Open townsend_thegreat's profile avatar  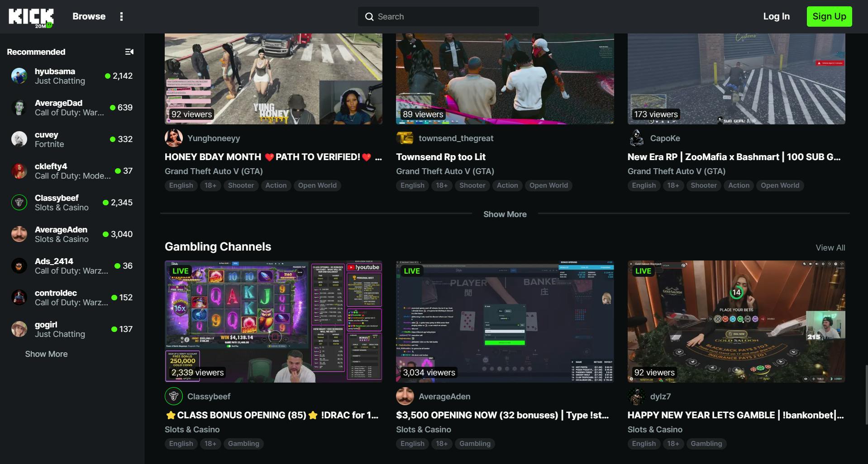[405, 138]
